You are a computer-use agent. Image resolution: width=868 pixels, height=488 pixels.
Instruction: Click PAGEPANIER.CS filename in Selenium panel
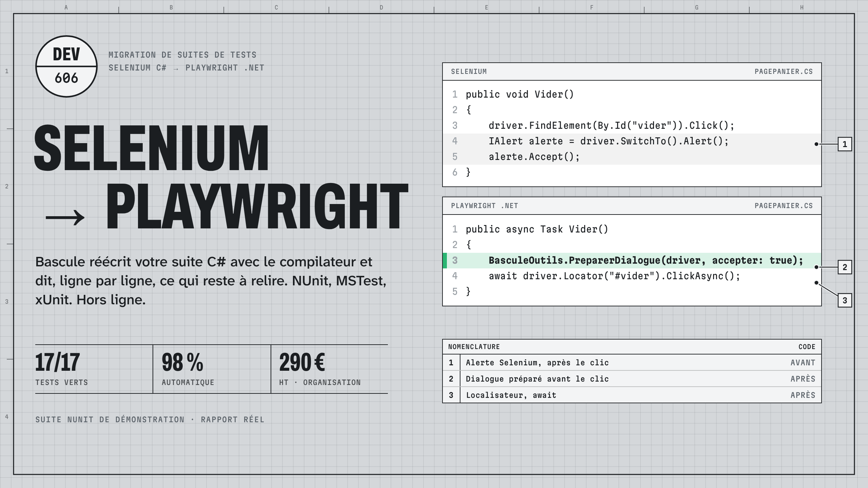(784, 72)
